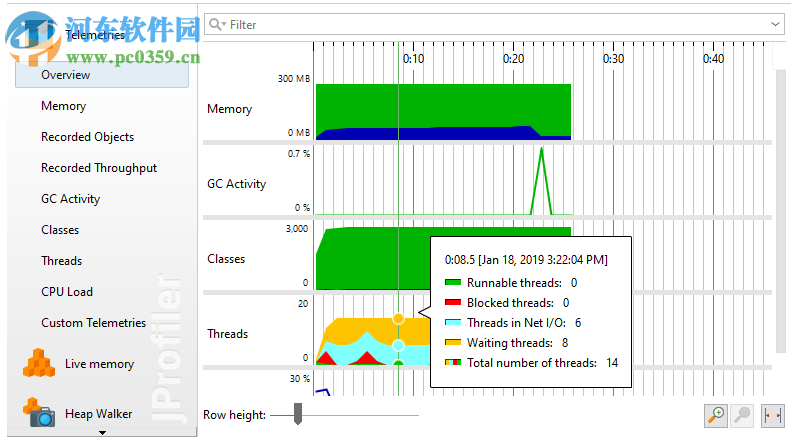Image resolution: width=807 pixels, height=442 pixels.
Task: Adjust the Row height slider handle
Action: pos(297,414)
